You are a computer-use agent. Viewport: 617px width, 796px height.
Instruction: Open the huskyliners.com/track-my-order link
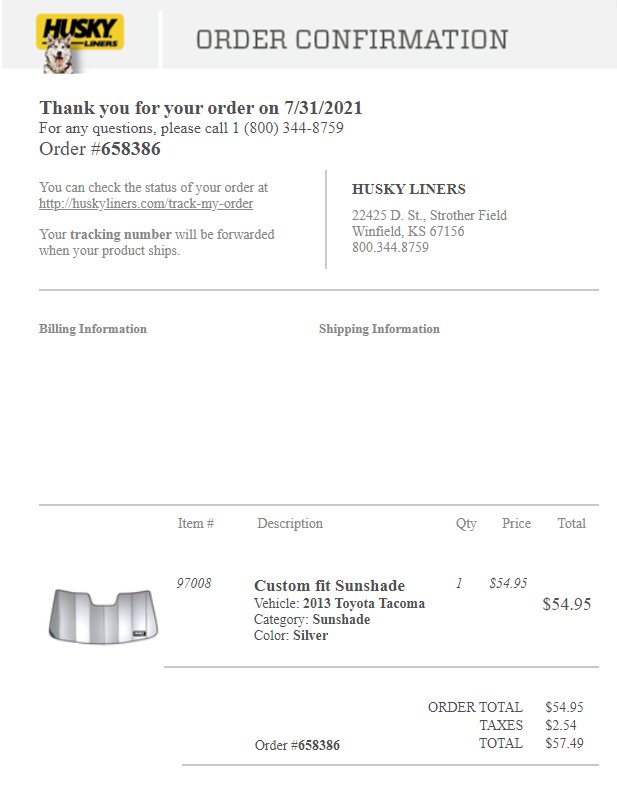point(146,204)
